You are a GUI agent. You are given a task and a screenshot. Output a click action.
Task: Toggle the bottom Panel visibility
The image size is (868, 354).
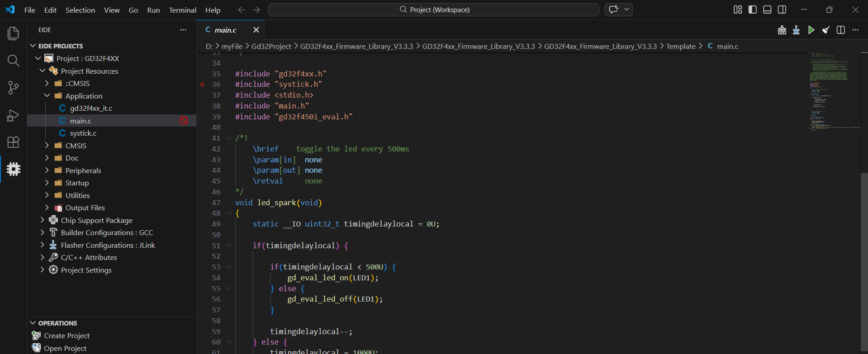767,9
